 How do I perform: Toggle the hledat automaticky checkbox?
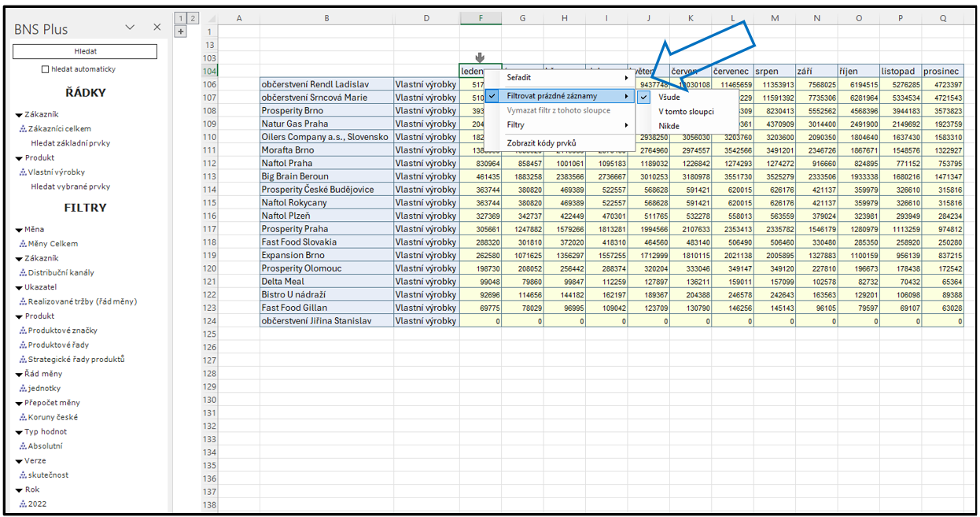46,69
